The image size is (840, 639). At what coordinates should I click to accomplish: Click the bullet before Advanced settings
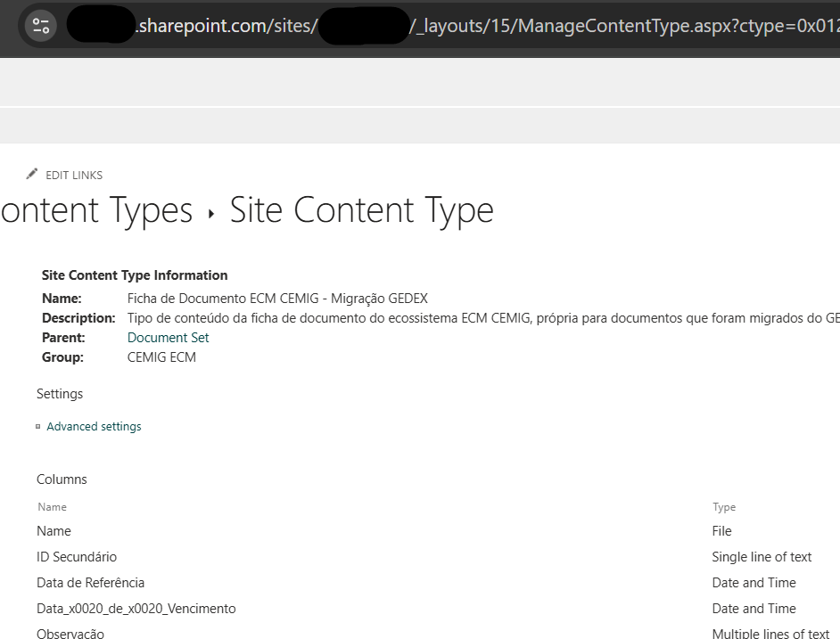[x=38, y=426]
